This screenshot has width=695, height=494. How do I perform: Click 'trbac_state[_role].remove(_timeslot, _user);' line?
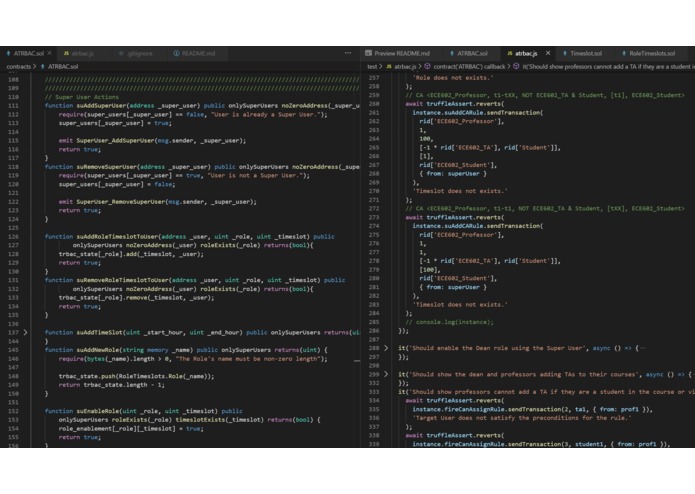coord(136,298)
